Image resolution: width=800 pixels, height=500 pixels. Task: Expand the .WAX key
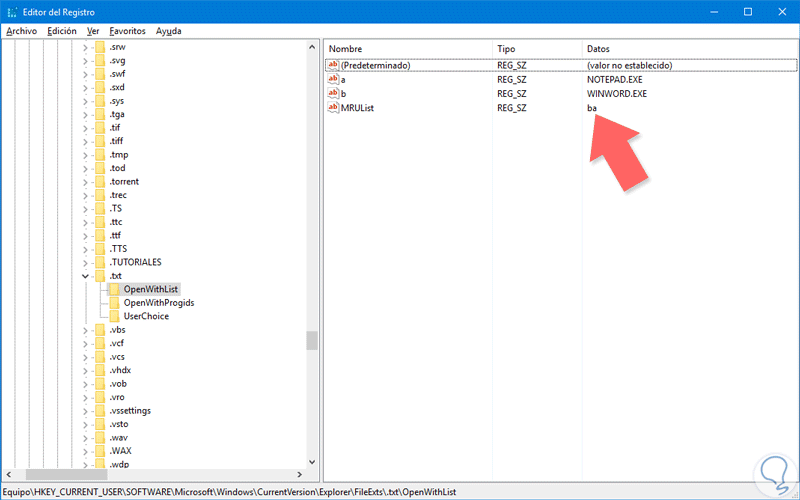pos(85,451)
